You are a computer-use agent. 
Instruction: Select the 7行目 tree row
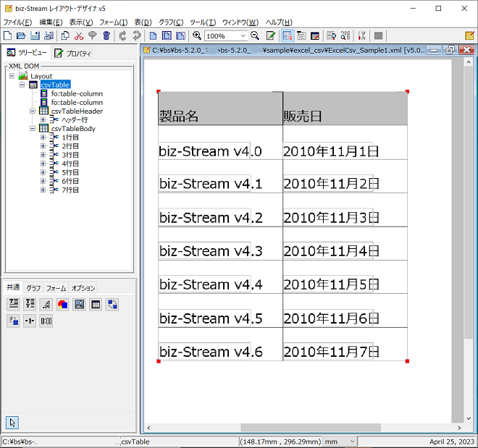click(x=70, y=190)
